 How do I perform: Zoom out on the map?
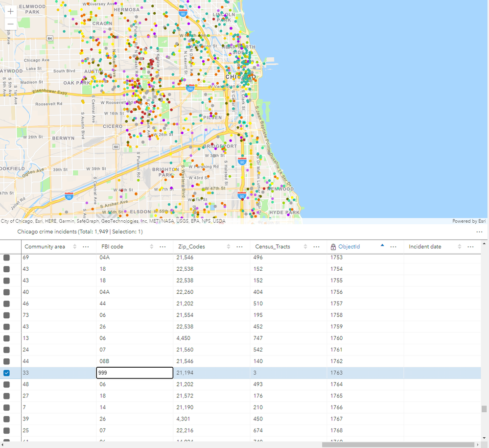click(x=10, y=24)
